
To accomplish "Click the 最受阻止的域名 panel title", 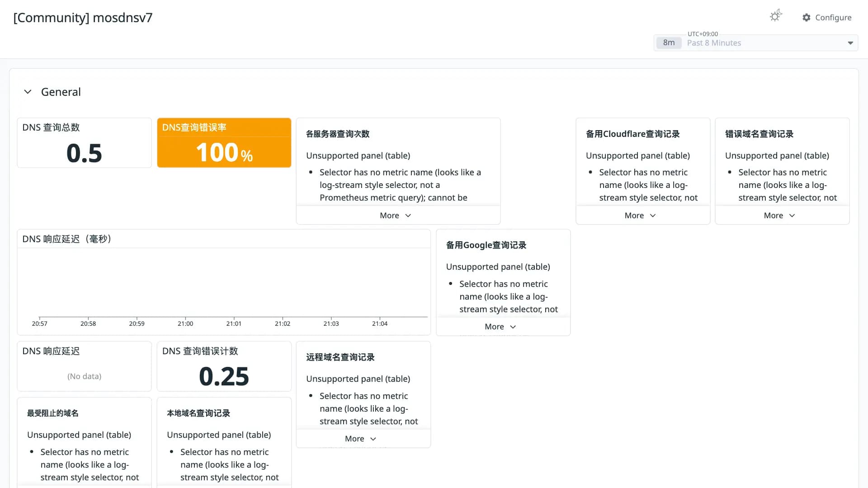I will [53, 413].
